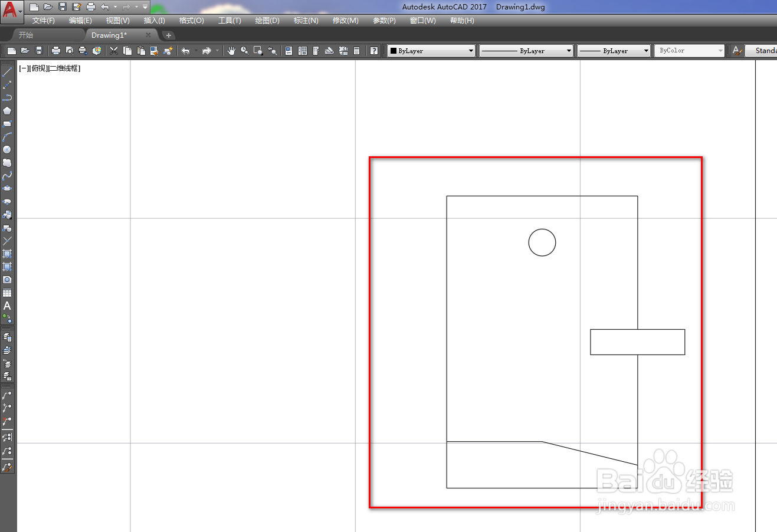Open the 格式(O) menu

(192, 21)
